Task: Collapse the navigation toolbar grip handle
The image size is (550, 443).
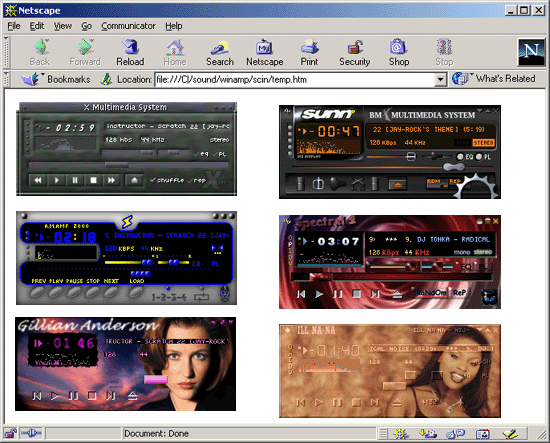Action: (6, 52)
